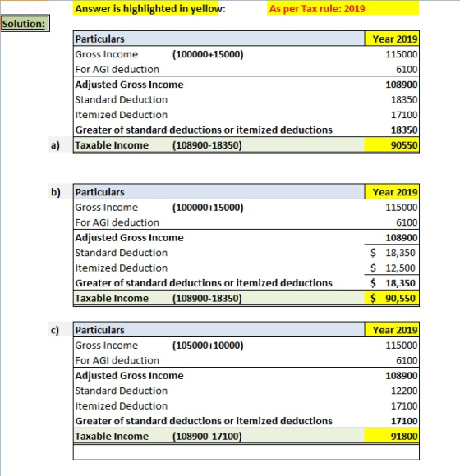Click (105000+10000) formula in table c)

(x=208, y=346)
